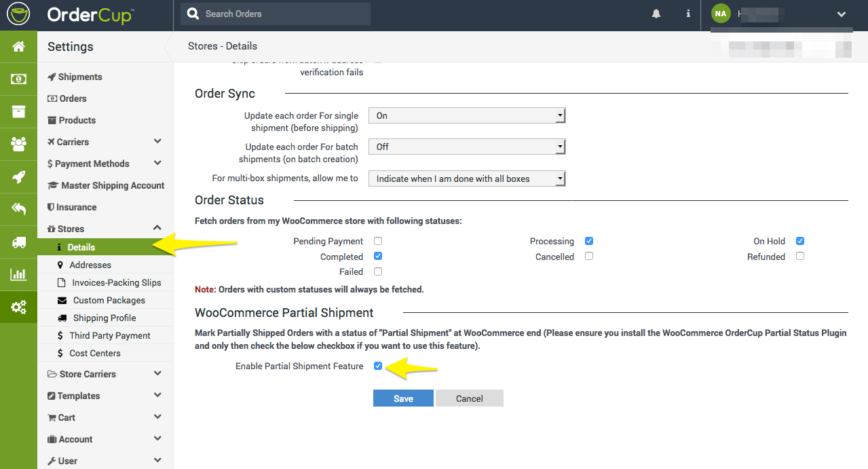Open the account menu chevron in the top bar

click(842, 14)
